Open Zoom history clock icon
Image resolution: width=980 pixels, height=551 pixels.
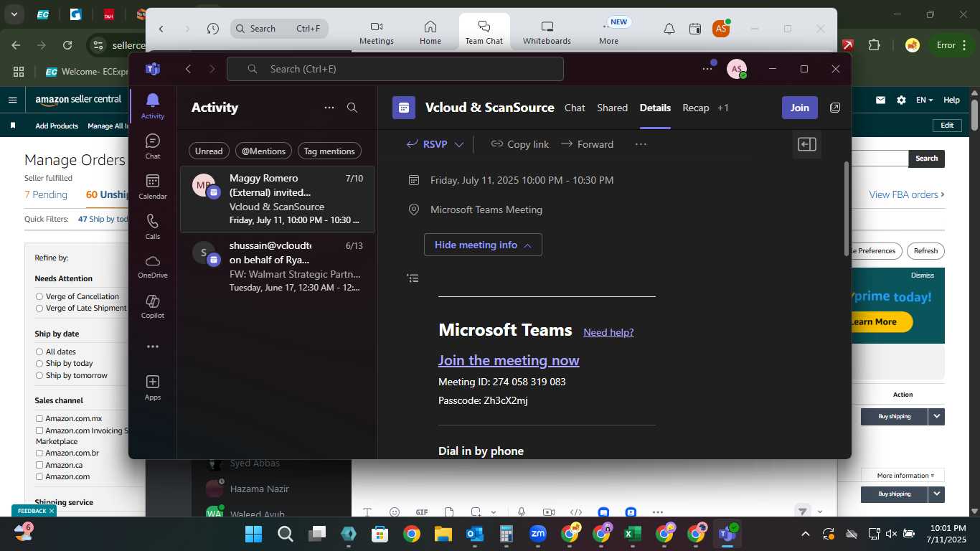pyautogui.click(x=213, y=29)
